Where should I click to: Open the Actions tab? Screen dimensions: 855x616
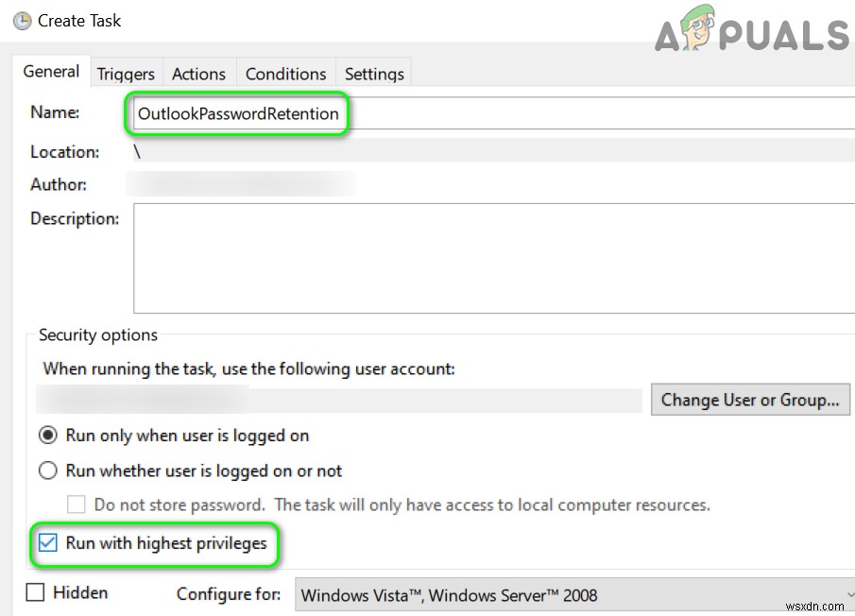(198, 74)
